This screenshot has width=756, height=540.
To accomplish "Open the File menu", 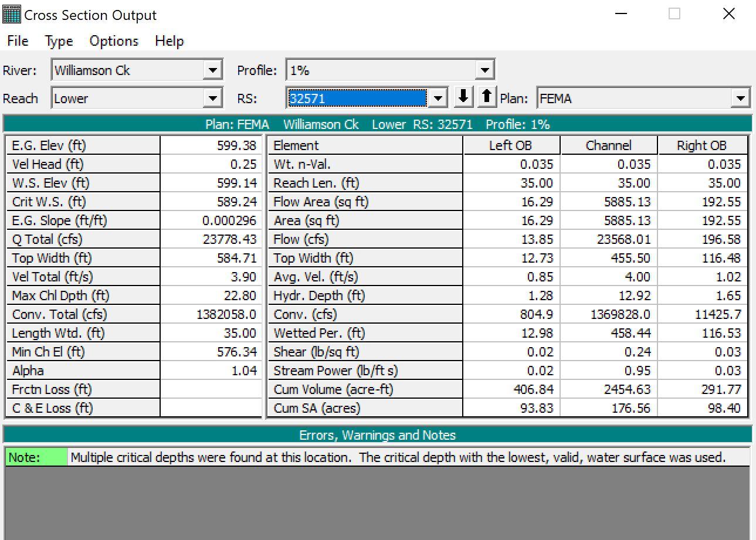I will click(18, 41).
